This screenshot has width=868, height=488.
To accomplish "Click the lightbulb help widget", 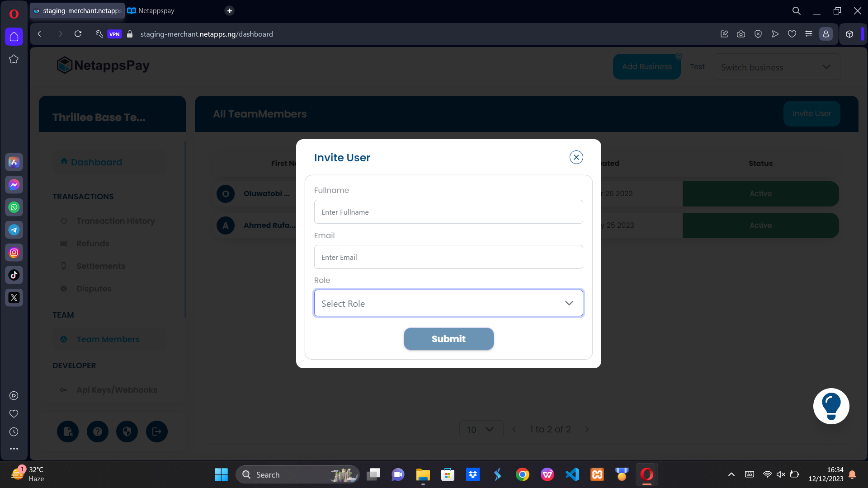I will [x=831, y=406].
